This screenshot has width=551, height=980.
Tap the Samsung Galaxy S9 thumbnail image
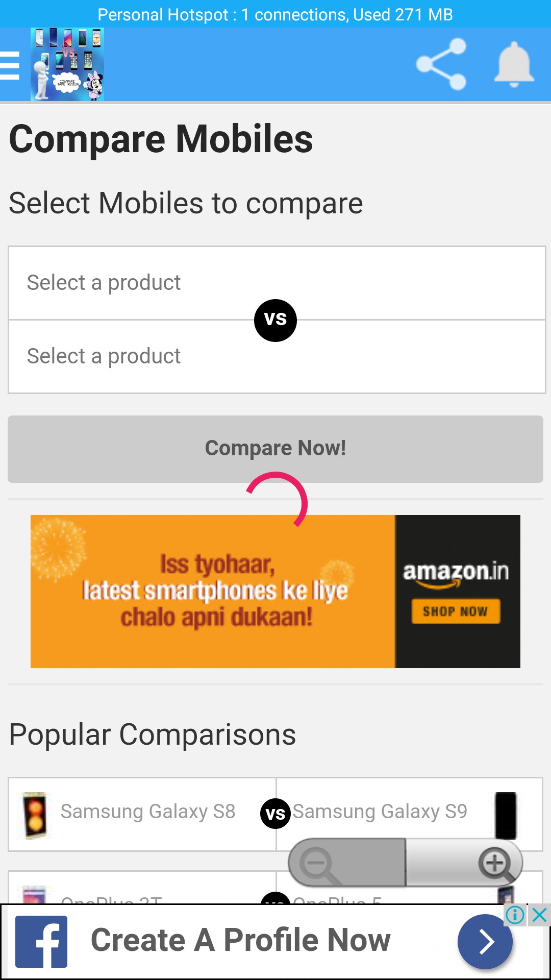[x=506, y=815]
